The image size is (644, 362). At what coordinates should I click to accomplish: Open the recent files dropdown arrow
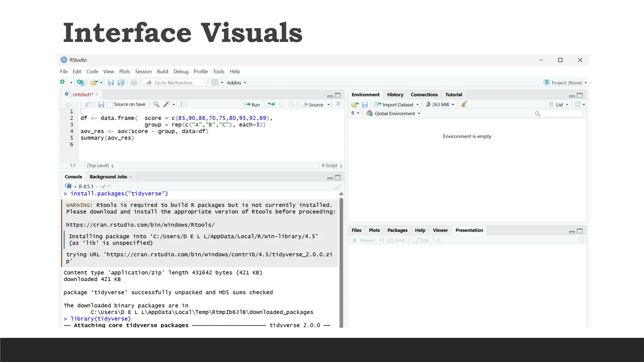pyautogui.click(x=101, y=83)
